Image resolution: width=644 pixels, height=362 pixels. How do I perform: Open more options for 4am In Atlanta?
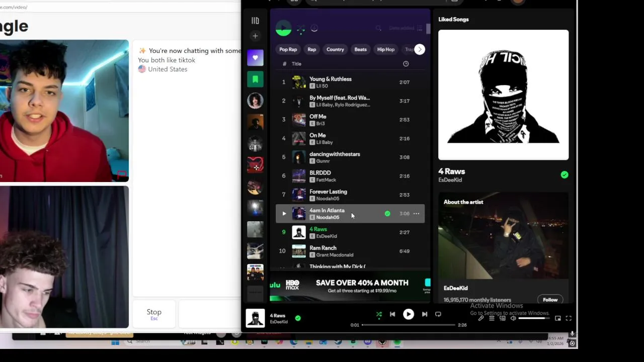pyautogui.click(x=416, y=214)
